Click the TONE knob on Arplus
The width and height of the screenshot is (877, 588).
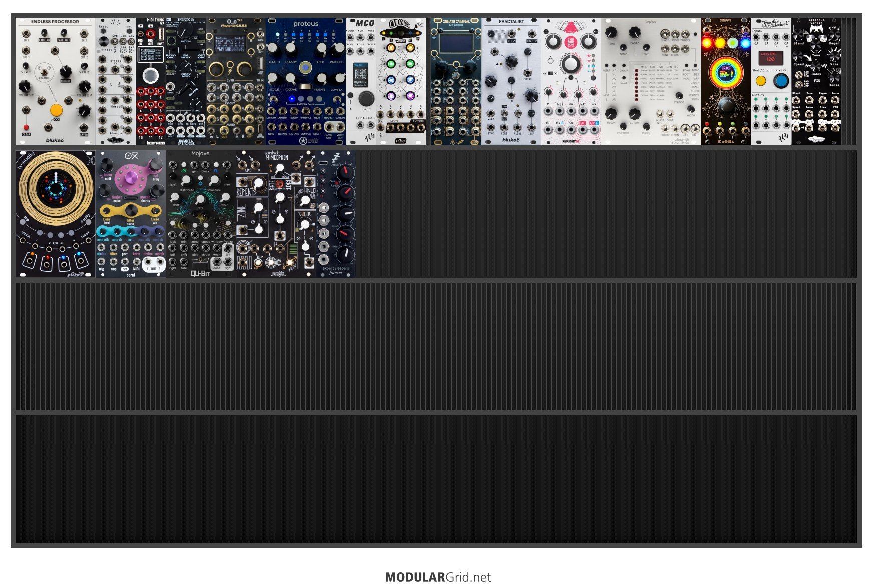611,33
